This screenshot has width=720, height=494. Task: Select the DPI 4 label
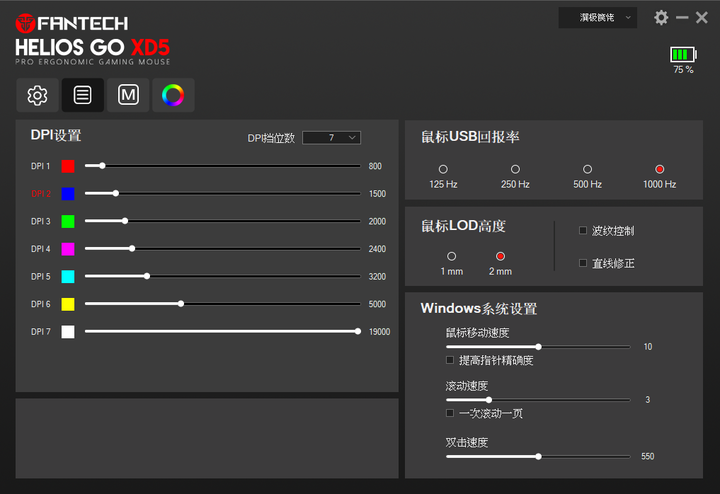click(40, 249)
